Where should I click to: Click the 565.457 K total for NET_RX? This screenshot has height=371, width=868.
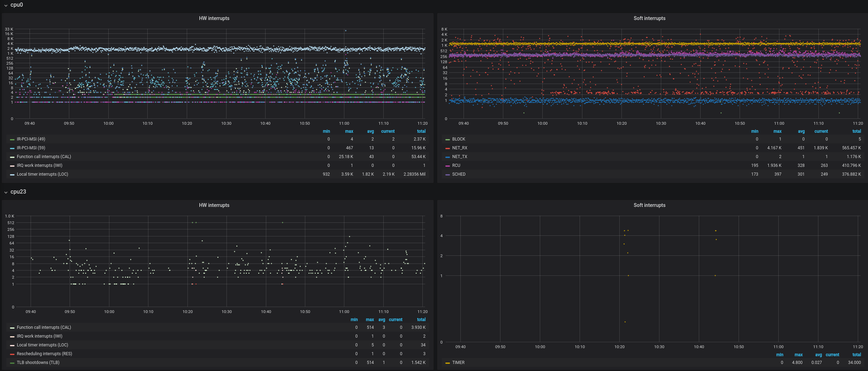[851, 148]
